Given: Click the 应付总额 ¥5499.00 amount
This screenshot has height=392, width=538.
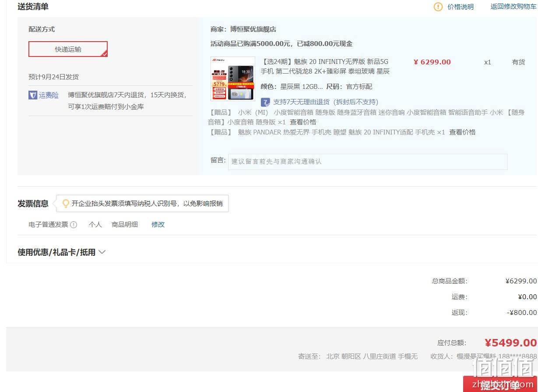Looking at the screenshot, I should coord(510,343).
